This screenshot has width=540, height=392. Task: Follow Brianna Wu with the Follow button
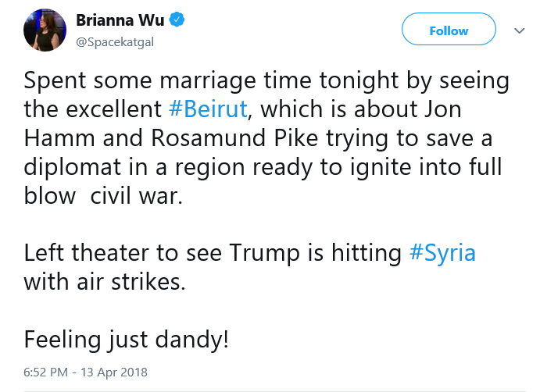click(x=449, y=29)
